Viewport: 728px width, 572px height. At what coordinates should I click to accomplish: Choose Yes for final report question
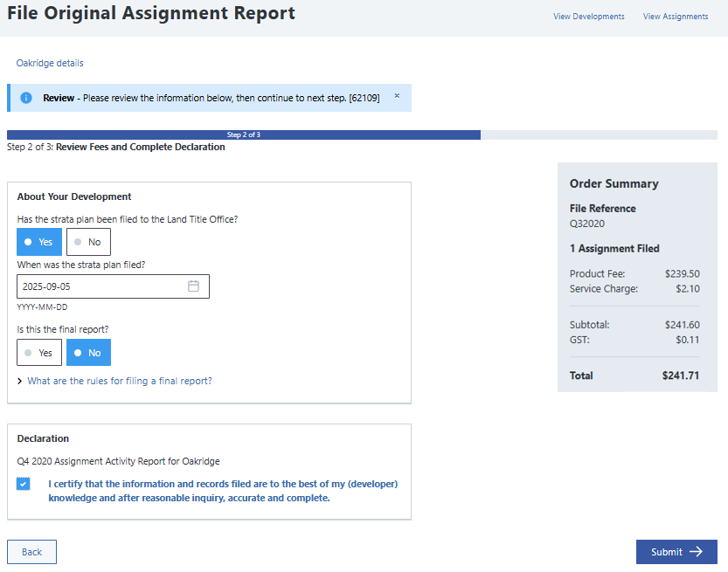39,353
